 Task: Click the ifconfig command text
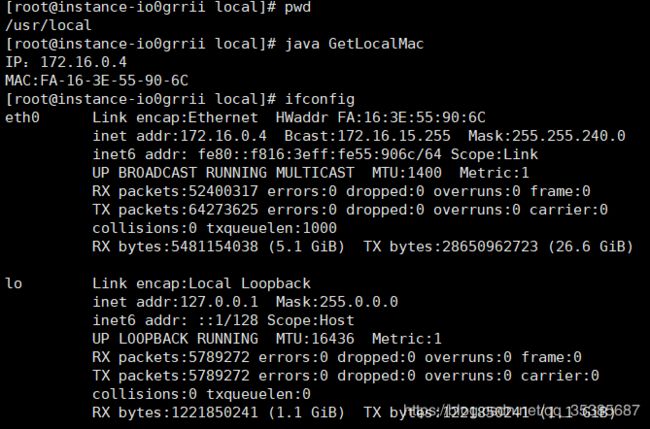[320, 99]
